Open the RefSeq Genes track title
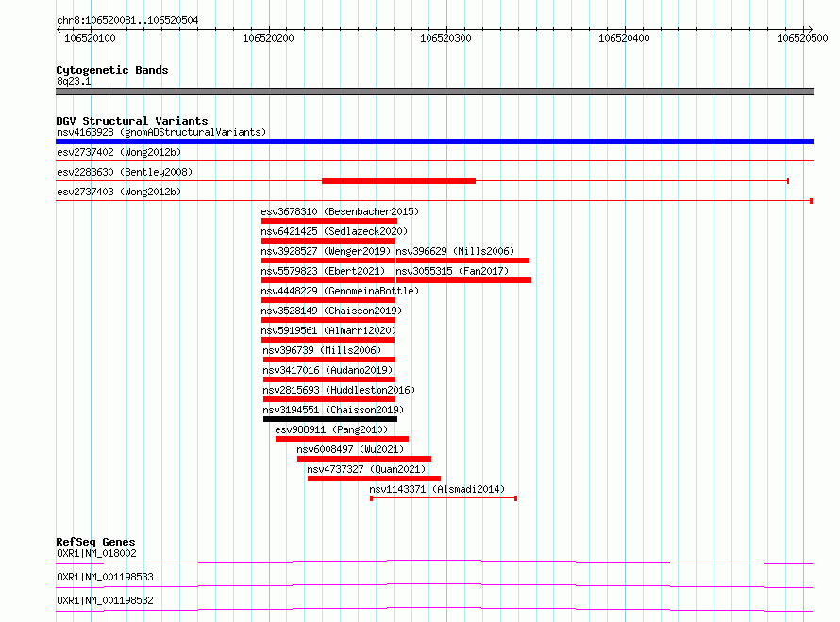Image resolution: width=840 pixels, height=622 pixels. click(95, 542)
